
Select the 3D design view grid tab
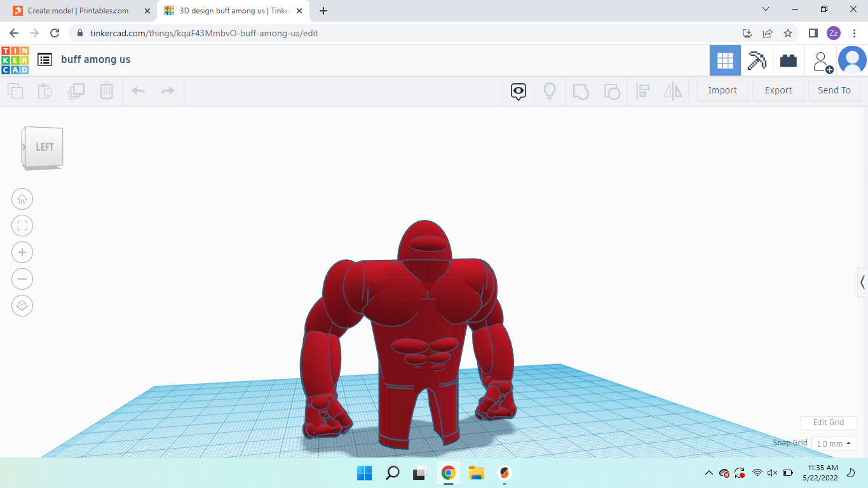tap(725, 60)
